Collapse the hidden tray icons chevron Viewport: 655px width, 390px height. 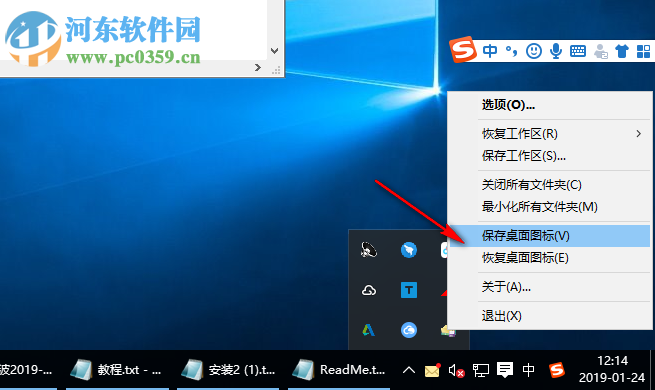coord(409,370)
